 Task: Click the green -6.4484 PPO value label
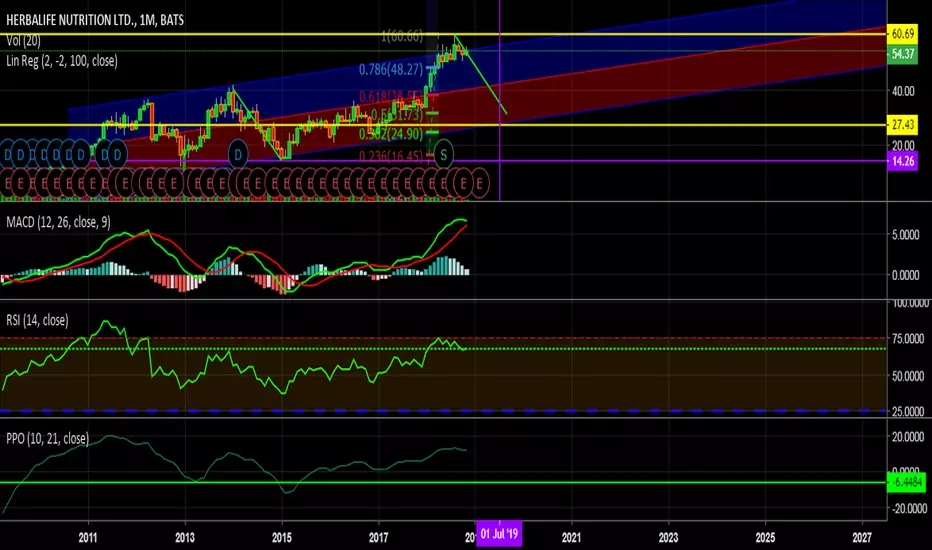906,482
